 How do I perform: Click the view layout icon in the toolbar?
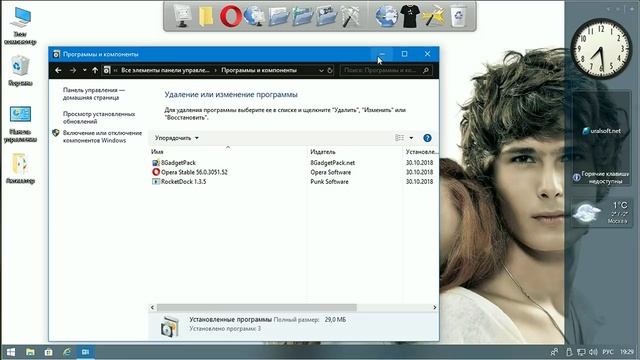pos(400,138)
